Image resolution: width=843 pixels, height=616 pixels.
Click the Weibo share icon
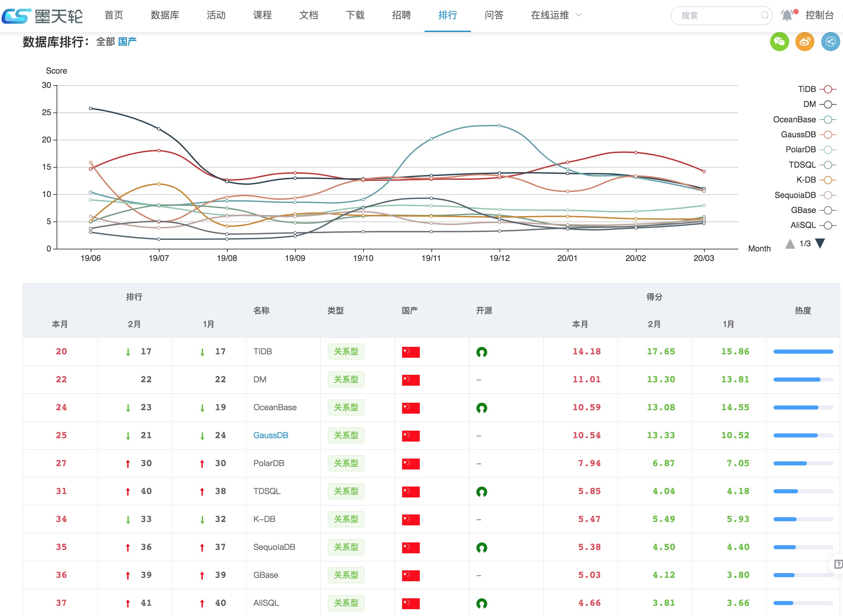tap(804, 42)
